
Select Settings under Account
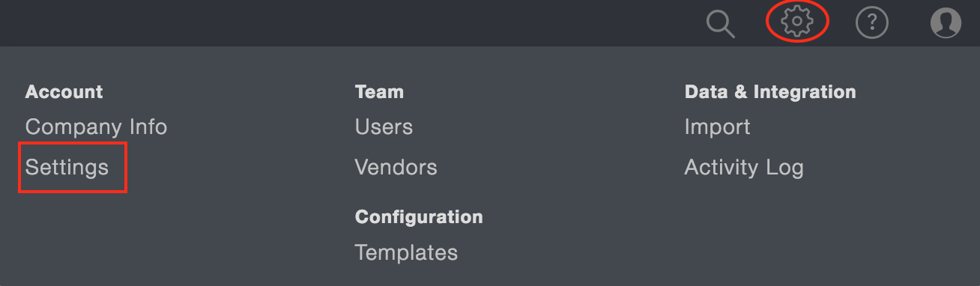click(67, 168)
